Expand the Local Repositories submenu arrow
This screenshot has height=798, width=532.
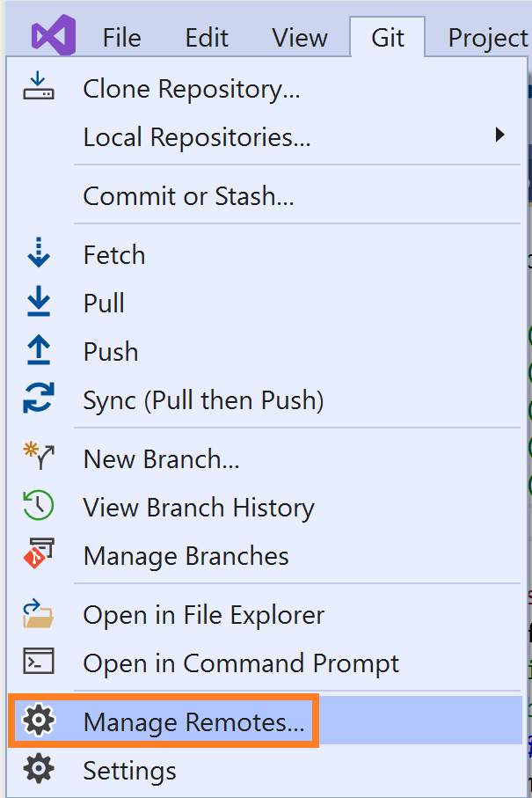click(x=499, y=135)
